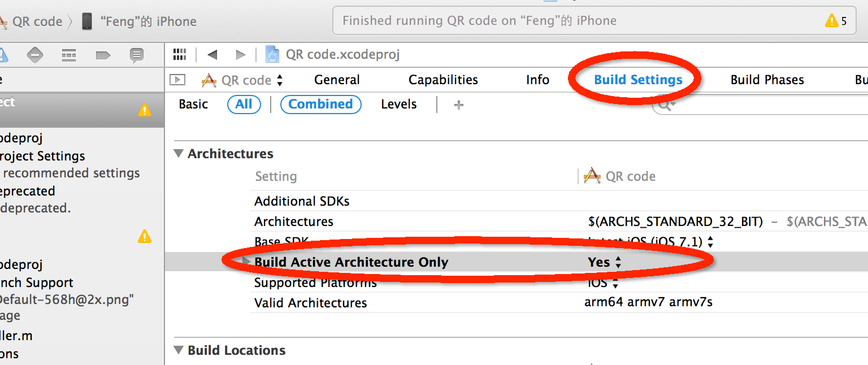This screenshot has height=365, width=868.
Task: Go back with the left arrow
Action: point(212,55)
